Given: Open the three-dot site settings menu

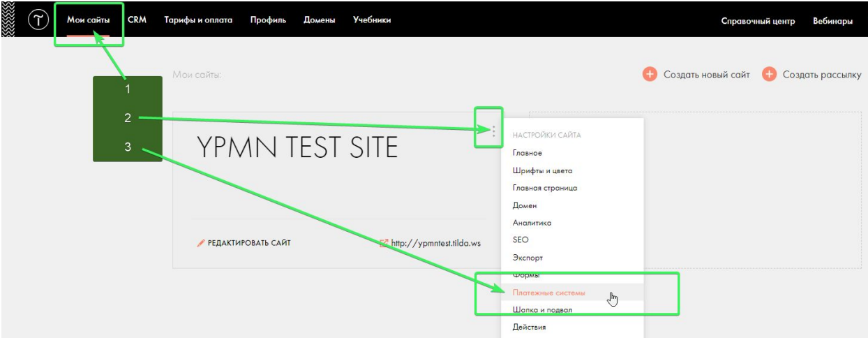Looking at the screenshot, I should [493, 131].
